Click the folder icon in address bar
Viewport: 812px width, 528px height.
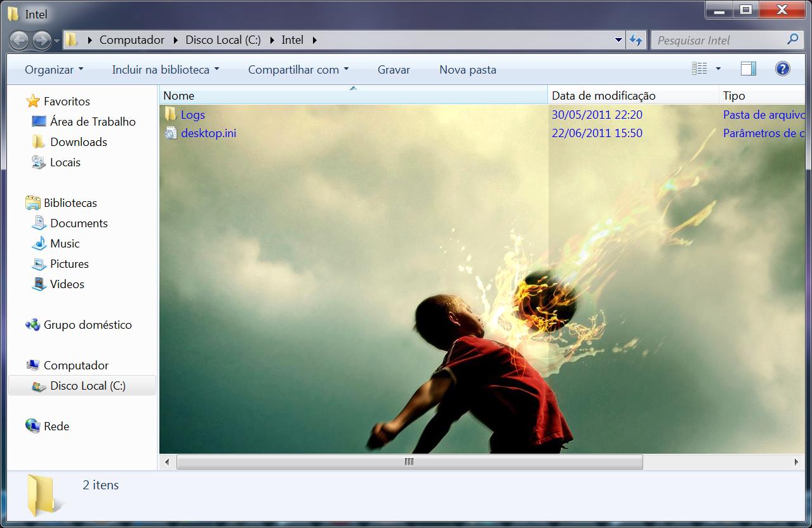point(72,40)
